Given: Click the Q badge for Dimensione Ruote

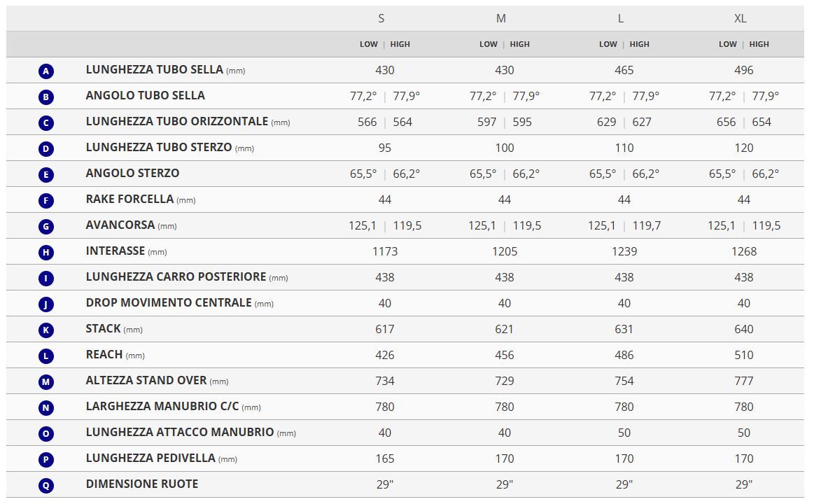Looking at the screenshot, I should click(46, 485).
